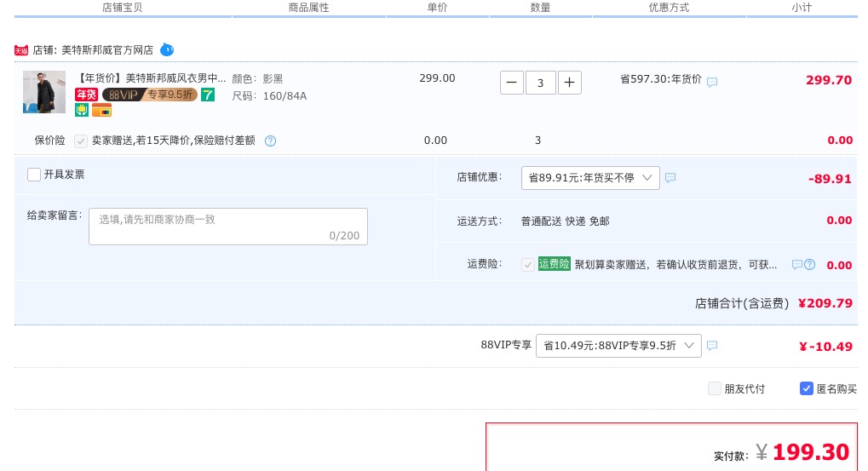Image resolution: width=868 pixels, height=471 pixels.
Task: Click the store discount amount -89.91
Action: coord(830,179)
